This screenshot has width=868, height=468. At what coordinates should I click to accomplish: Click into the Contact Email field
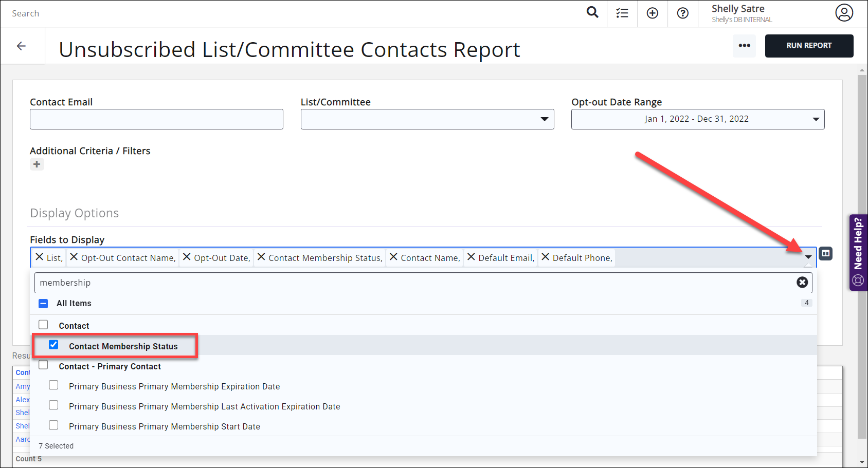click(x=156, y=119)
